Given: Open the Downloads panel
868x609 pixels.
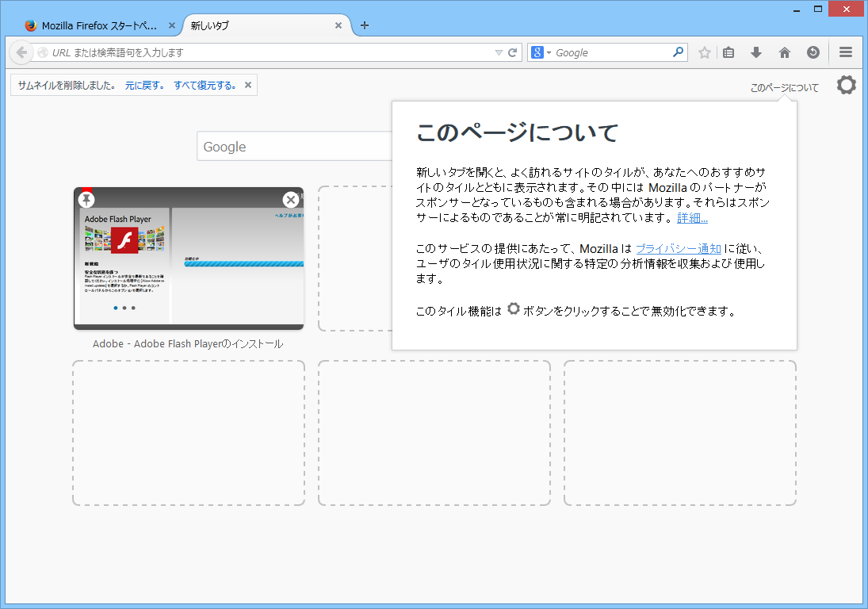Looking at the screenshot, I should click(x=755, y=52).
